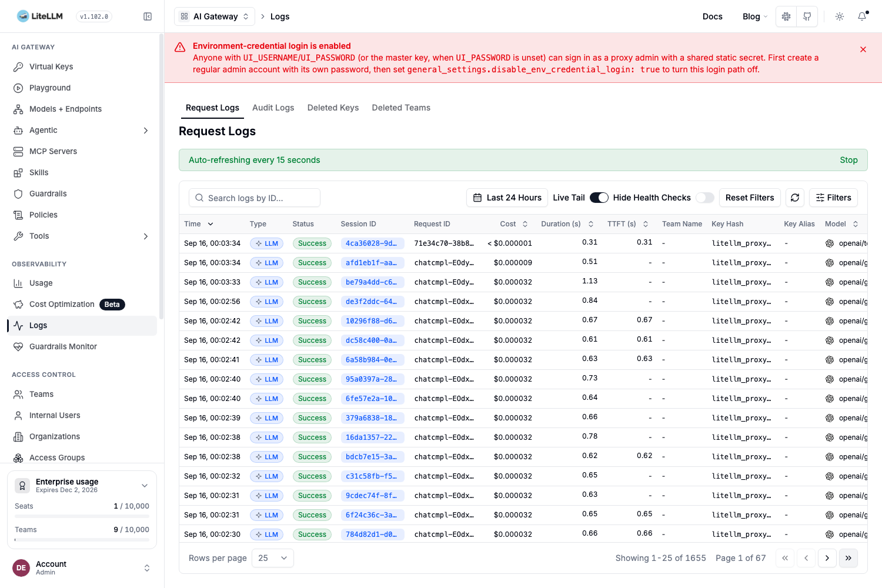Open the AI Gateway switcher dropdown
882x588 pixels.
tap(215, 16)
